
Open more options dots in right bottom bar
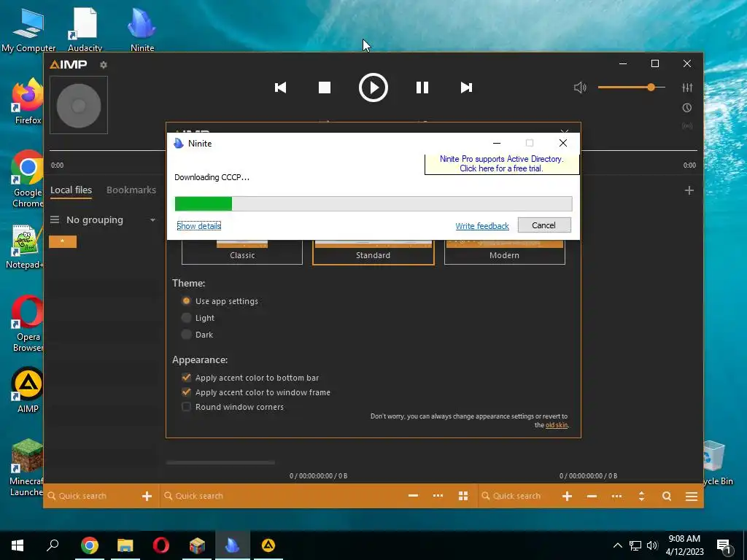(616, 496)
